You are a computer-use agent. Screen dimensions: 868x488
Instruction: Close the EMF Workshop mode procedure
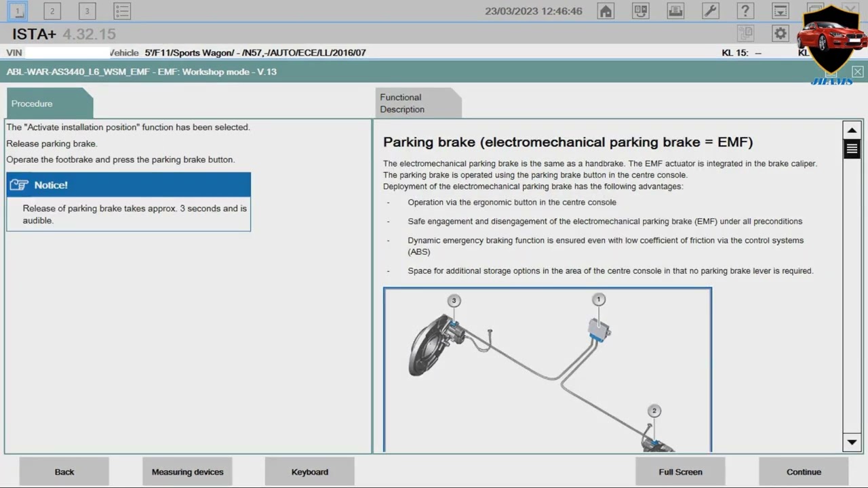point(858,71)
